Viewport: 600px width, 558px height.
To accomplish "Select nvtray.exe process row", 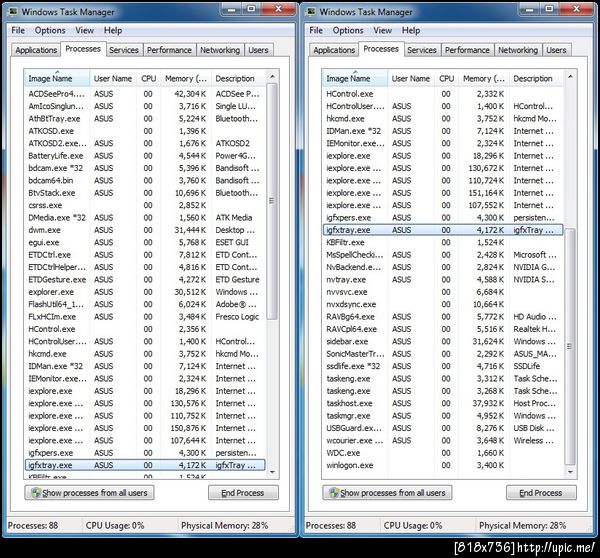I will [x=443, y=280].
